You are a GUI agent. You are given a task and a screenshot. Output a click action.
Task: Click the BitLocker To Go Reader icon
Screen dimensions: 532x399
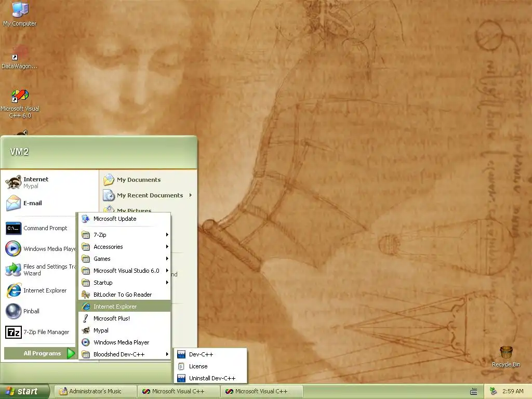click(86, 295)
